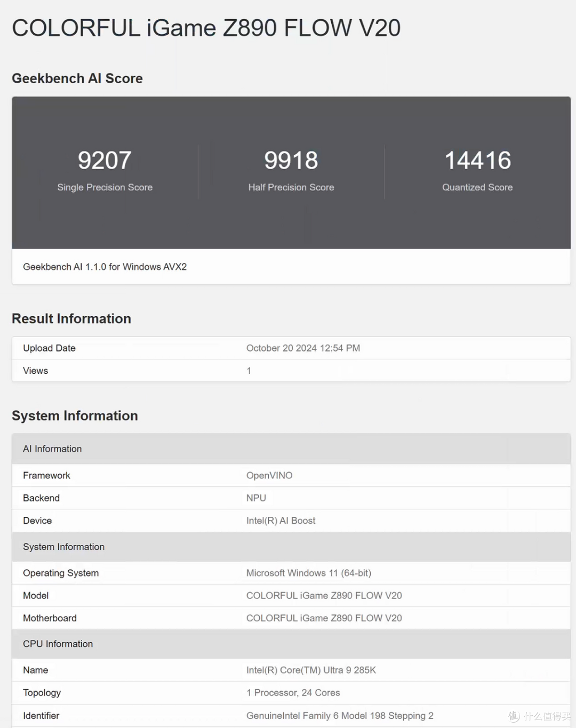576x728 pixels.
Task: Click the 1 Processor, 24 Cores value
Action: pos(293,693)
